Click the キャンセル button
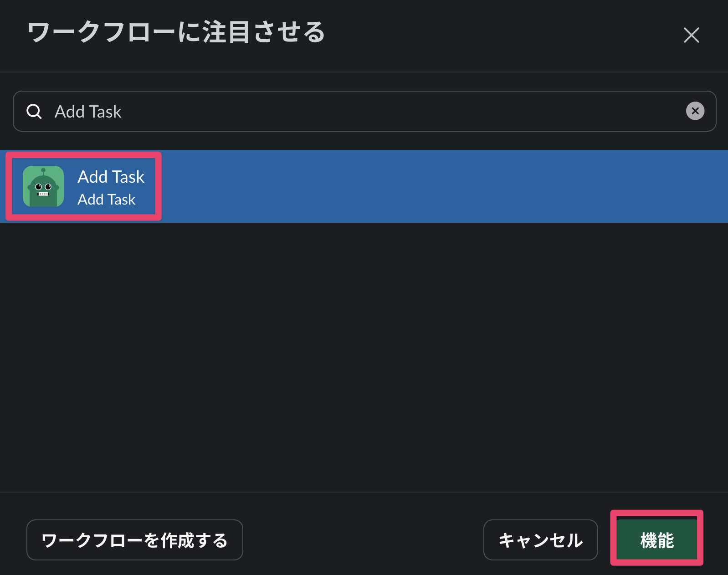 click(x=540, y=540)
